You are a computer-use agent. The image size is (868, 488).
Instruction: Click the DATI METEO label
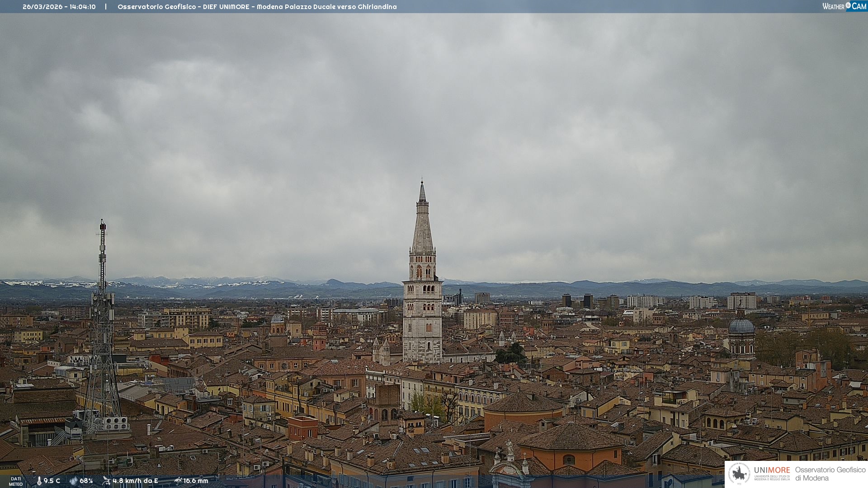click(16, 481)
